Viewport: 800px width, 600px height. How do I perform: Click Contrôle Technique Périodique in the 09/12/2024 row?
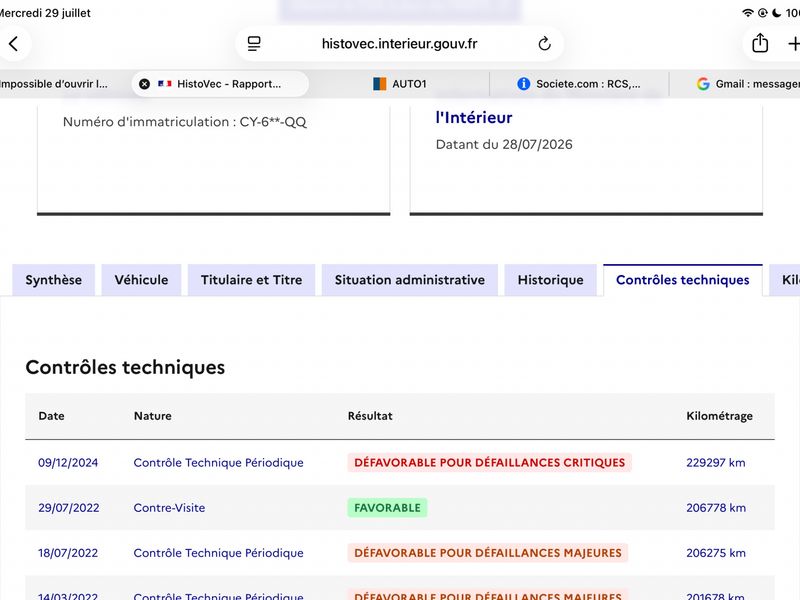(218, 463)
